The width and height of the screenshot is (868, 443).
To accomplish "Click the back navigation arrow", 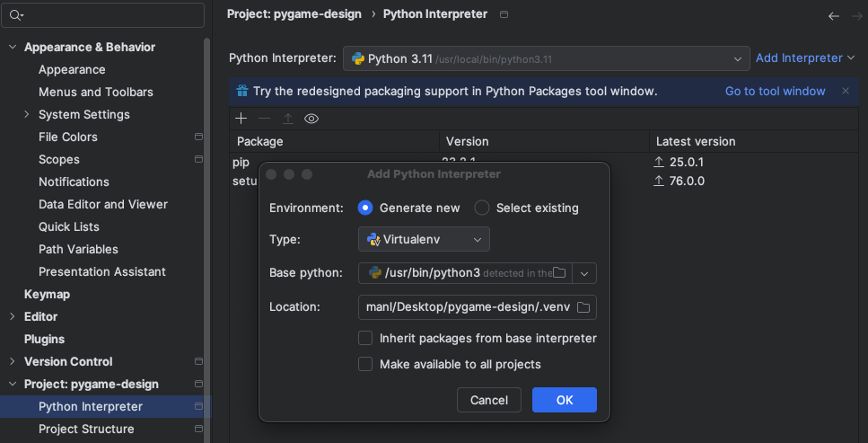I will pyautogui.click(x=833, y=15).
